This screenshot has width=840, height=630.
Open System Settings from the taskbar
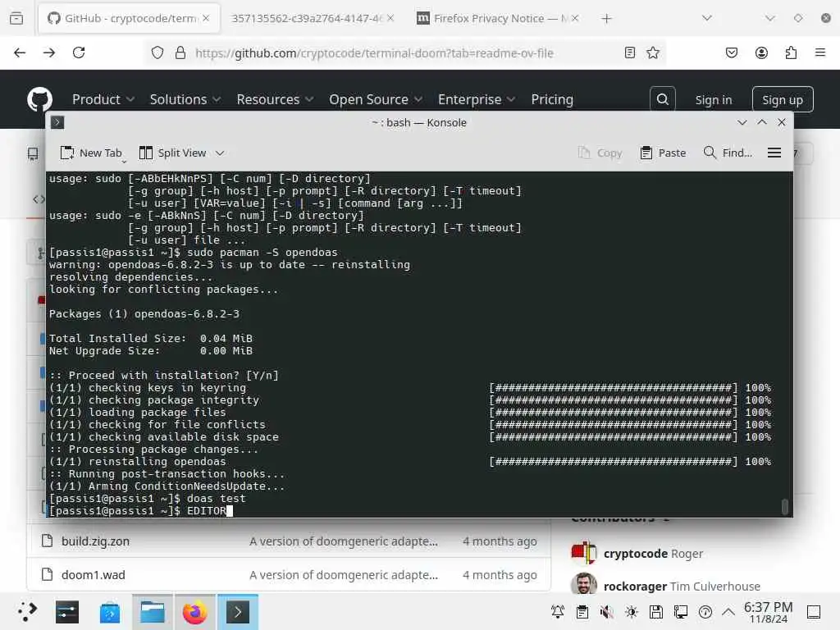[67, 612]
